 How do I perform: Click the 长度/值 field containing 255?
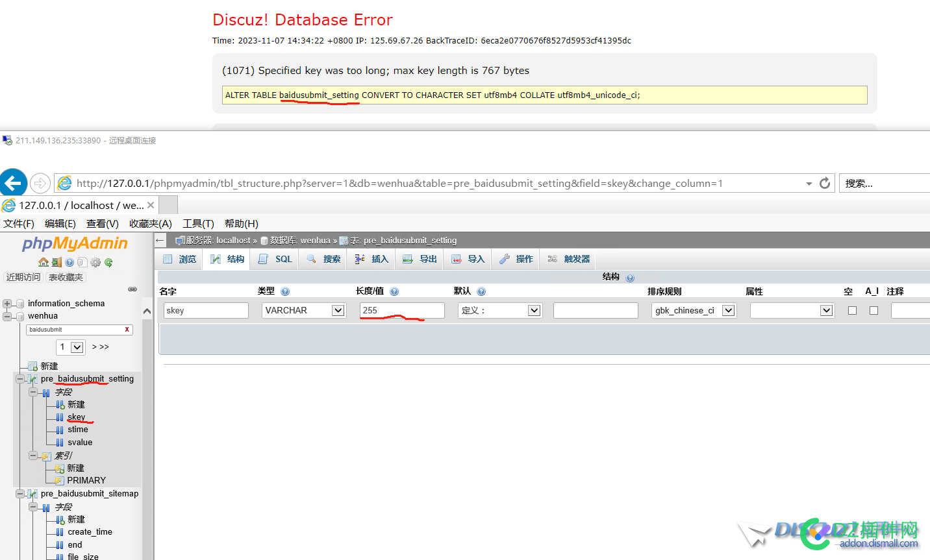tap(402, 311)
